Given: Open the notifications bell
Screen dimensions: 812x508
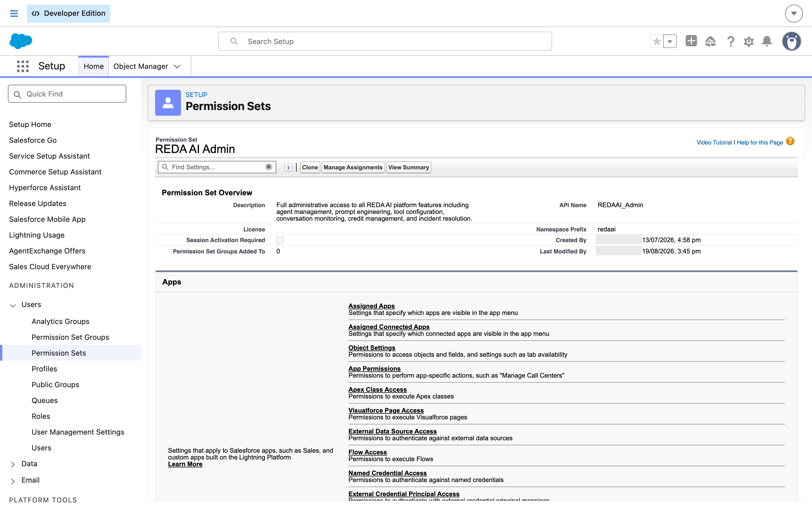Looking at the screenshot, I should (767, 41).
